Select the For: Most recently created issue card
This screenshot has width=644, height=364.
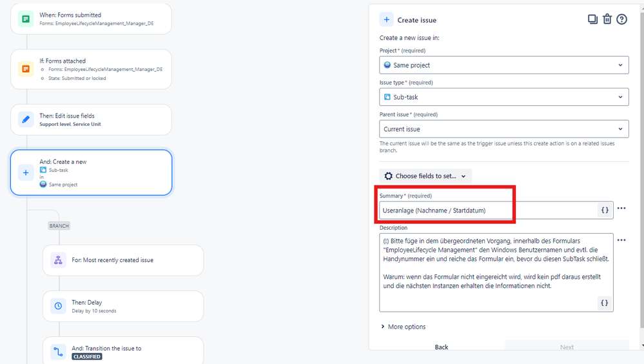coord(123,260)
